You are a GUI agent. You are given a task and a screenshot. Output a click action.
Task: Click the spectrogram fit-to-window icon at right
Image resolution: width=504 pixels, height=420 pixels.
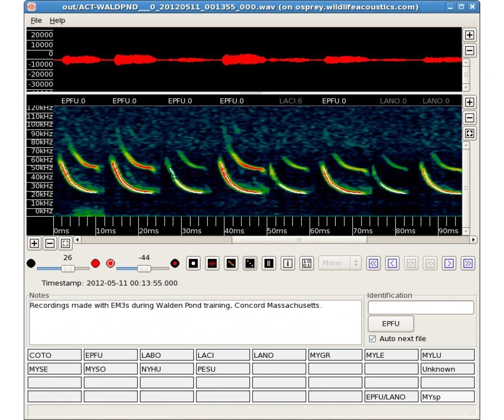(x=469, y=134)
